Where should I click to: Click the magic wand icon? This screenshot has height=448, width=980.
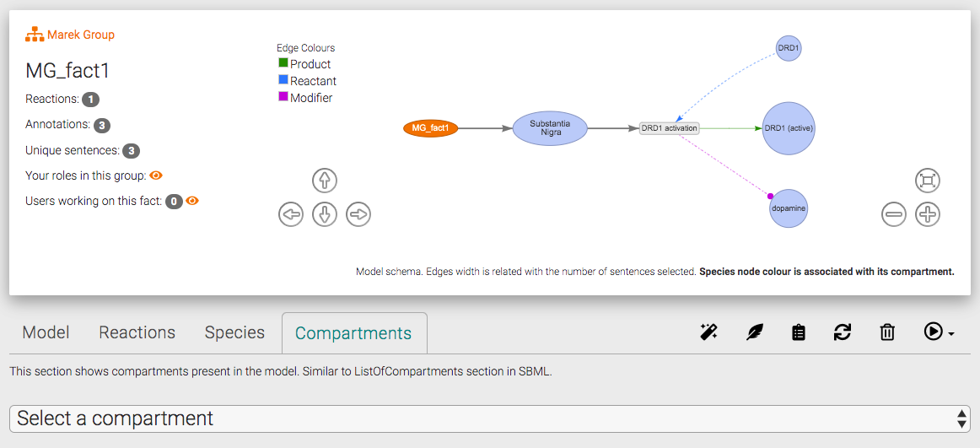708,332
